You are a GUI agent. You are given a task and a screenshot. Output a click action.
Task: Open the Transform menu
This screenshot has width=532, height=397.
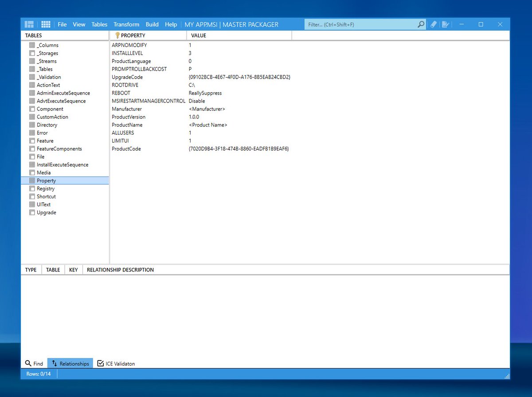click(x=126, y=24)
